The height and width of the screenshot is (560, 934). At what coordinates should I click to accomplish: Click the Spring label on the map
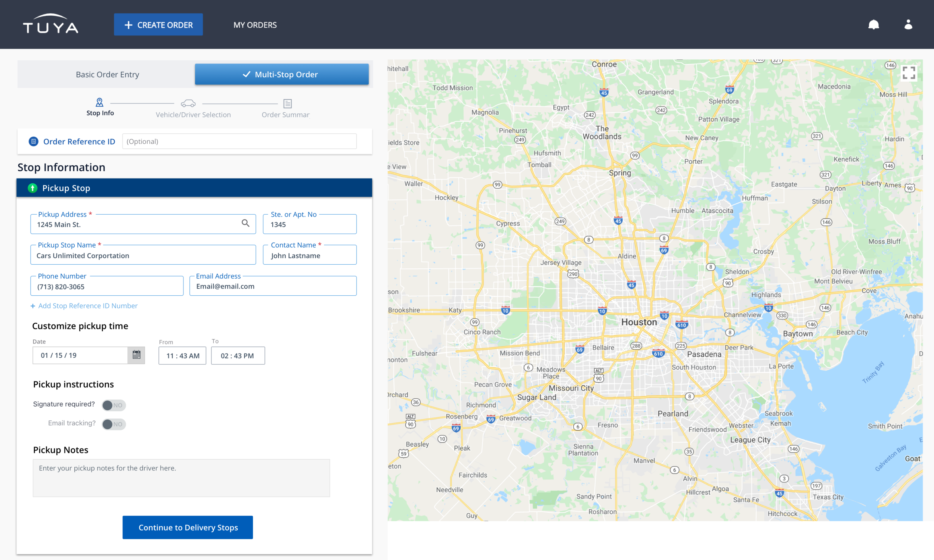619,173
